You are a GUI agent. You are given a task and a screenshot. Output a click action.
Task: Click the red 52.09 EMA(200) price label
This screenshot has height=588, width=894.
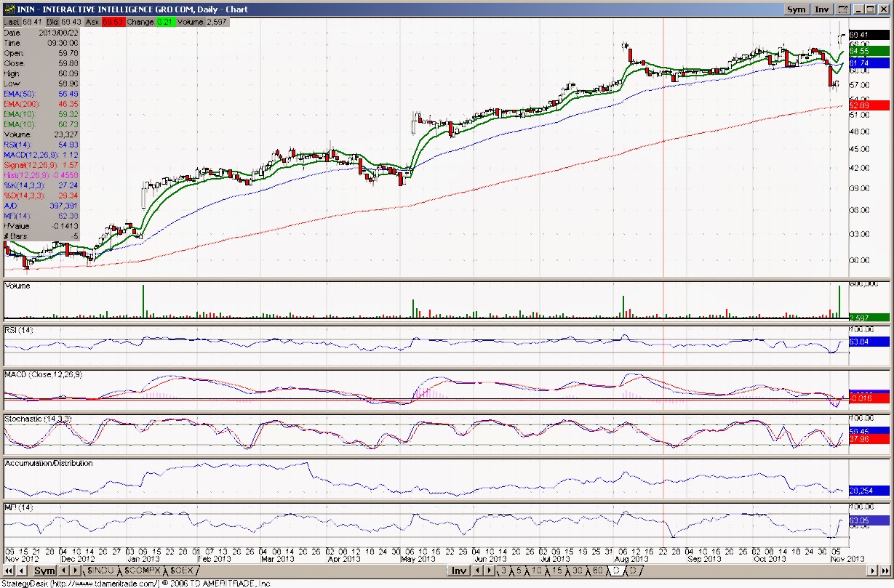pos(869,105)
